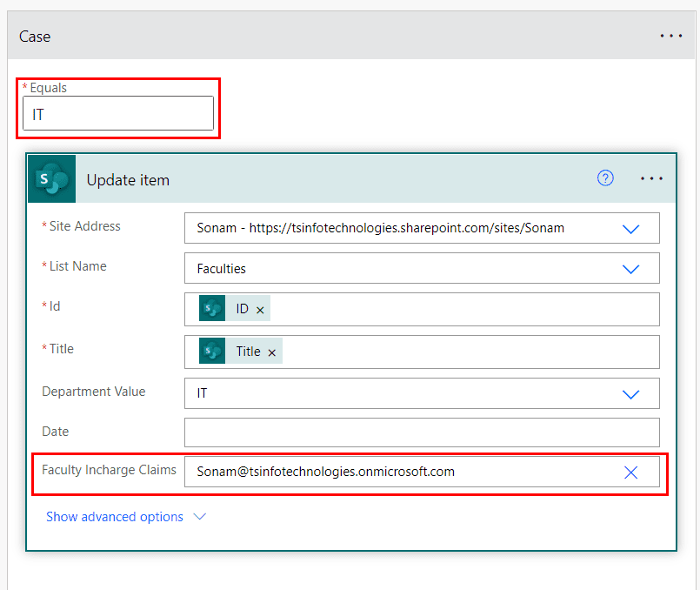Click the Site Address label

click(85, 226)
